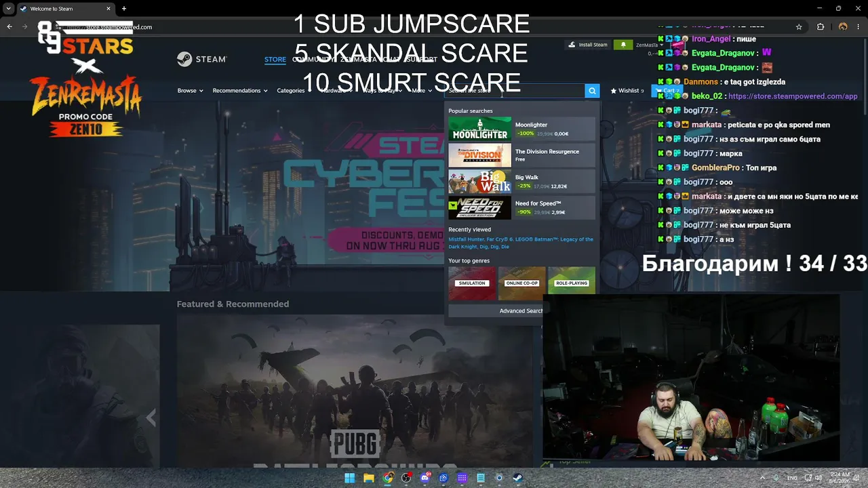
Task: Click the Install Steam button
Action: click(x=588, y=45)
